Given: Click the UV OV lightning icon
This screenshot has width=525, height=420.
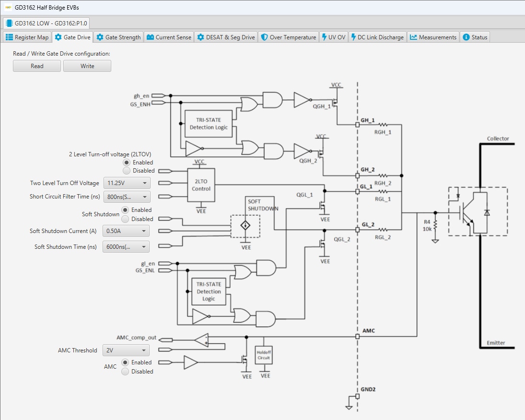Looking at the screenshot, I should (325, 37).
